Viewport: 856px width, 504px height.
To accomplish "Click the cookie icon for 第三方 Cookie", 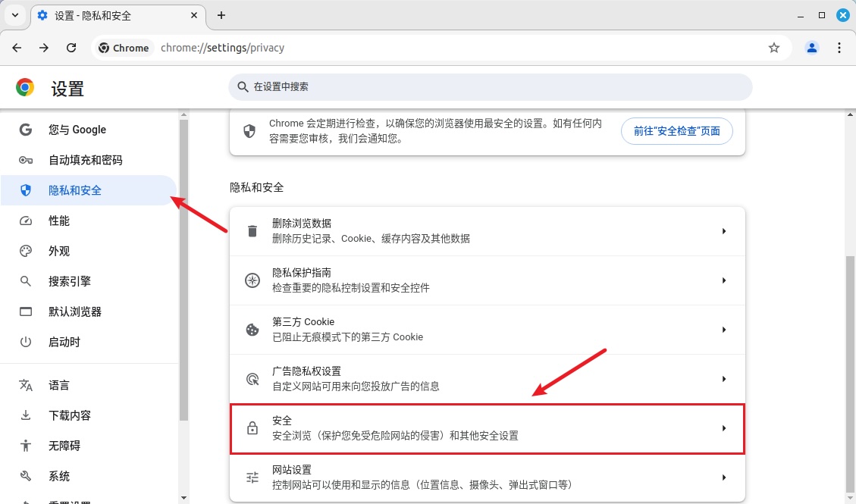I will (x=252, y=330).
